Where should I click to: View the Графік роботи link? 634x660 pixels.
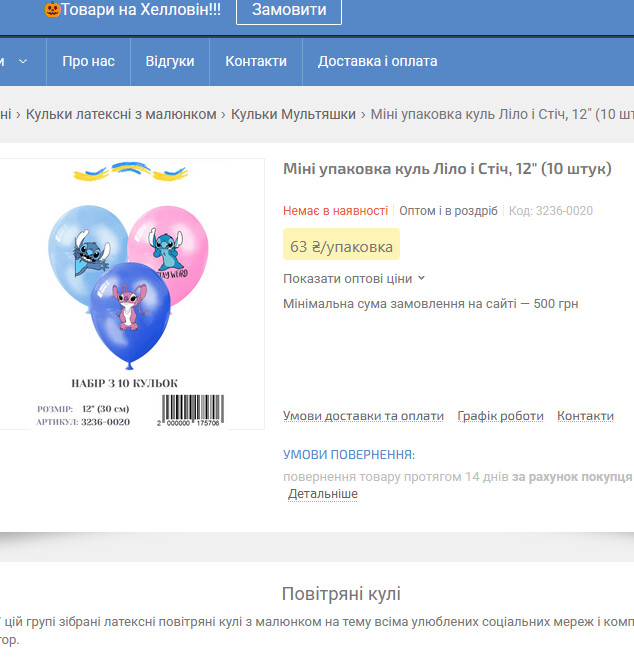pyautogui.click(x=500, y=416)
